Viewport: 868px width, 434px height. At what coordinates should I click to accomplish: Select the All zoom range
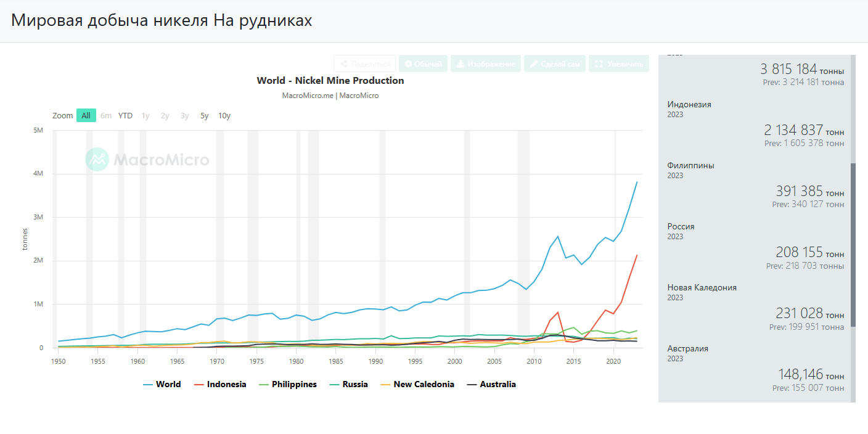[86, 115]
